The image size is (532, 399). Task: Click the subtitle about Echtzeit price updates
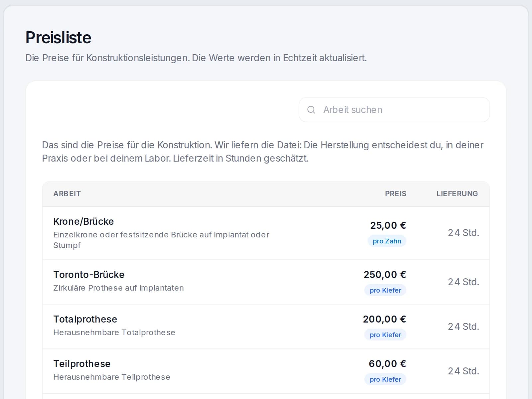click(x=196, y=58)
